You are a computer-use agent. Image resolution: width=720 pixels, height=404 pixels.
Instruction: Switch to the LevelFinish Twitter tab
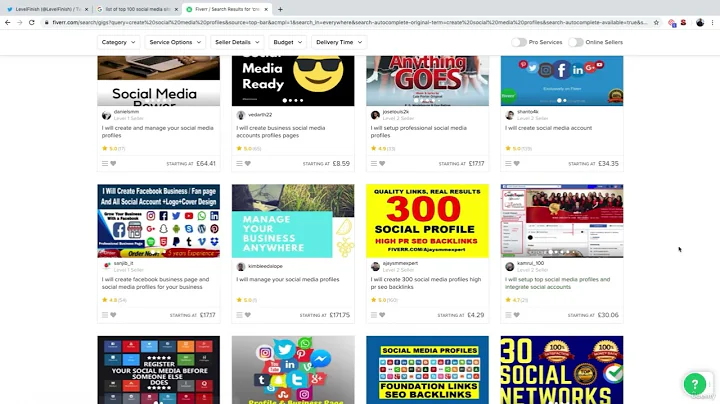[x=46, y=9]
